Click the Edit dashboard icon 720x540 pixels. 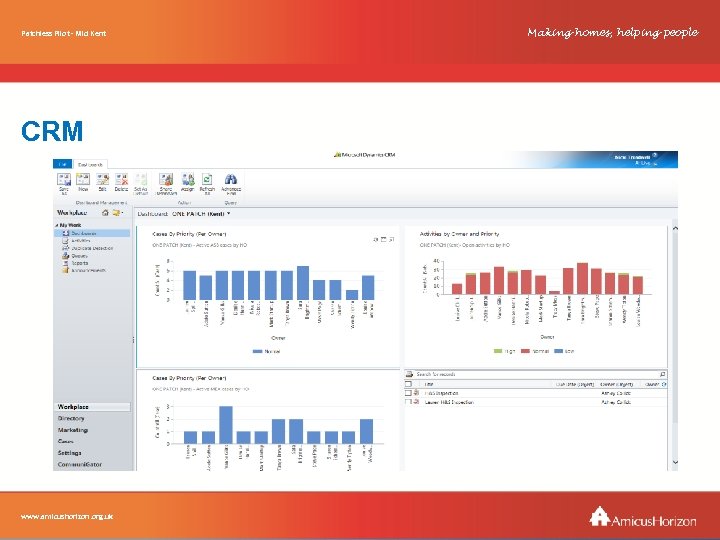102,179
